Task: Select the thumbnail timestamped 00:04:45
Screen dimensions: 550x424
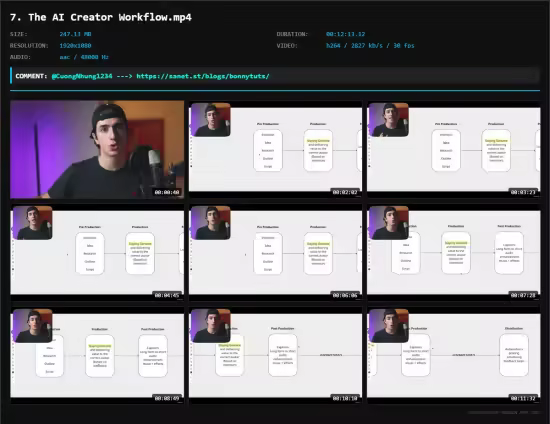Action: point(97,253)
